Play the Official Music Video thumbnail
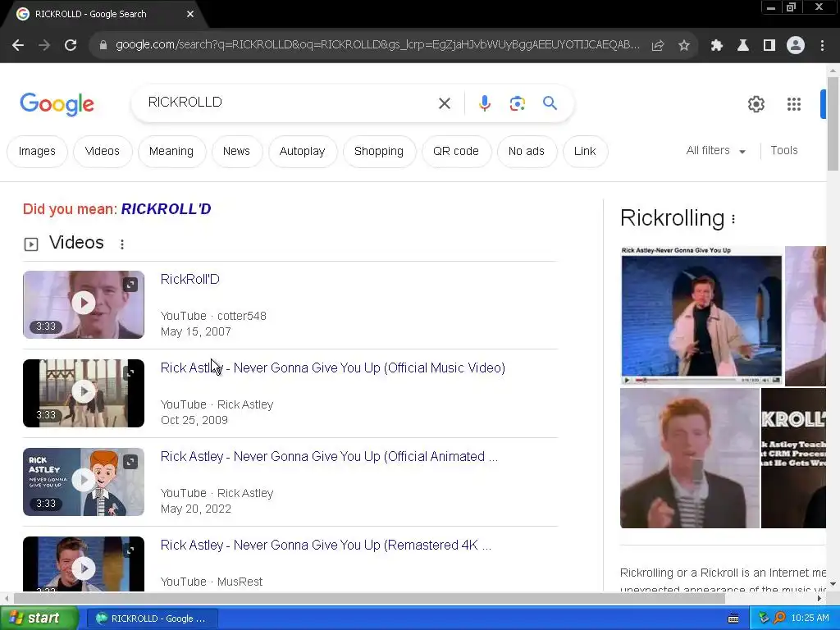Image resolution: width=840 pixels, height=630 pixels. point(84,393)
